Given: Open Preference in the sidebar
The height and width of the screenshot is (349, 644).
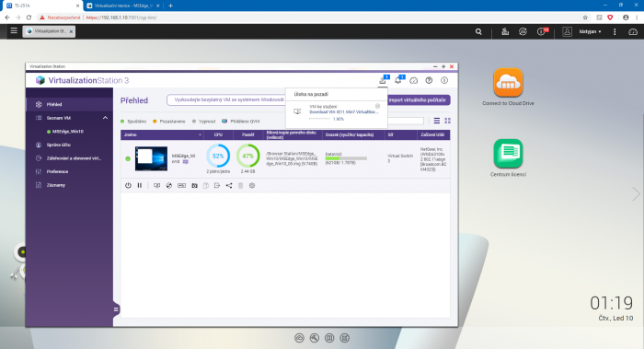Looking at the screenshot, I should [57, 171].
